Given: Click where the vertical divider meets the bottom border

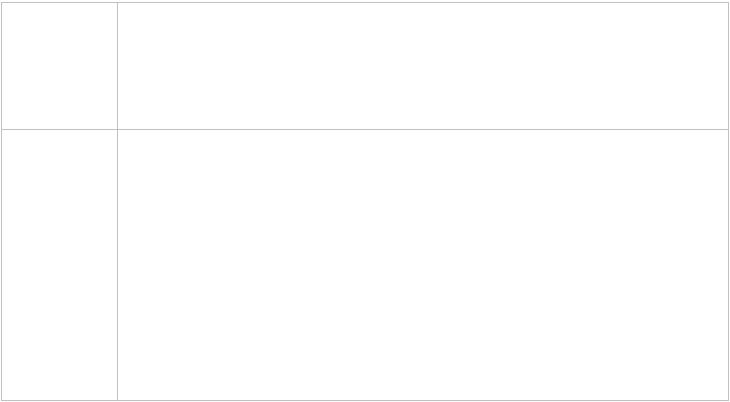Looking at the screenshot, I should 117,400.
